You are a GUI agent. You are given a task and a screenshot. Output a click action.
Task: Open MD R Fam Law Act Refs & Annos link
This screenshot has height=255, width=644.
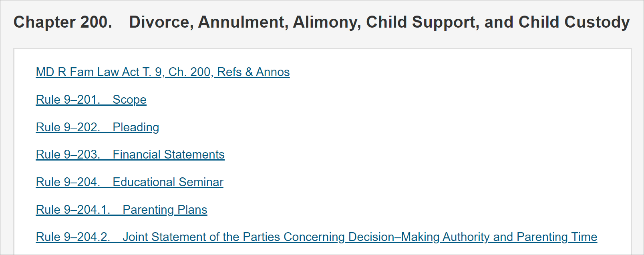point(163,72)
